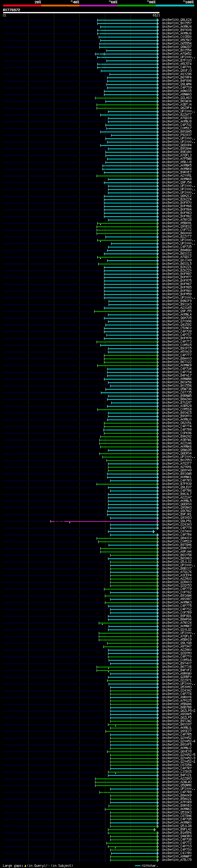This screenshot has height=868, width=197.
Task: Click hit UniRef100_A2ZQH3
Action: pos(177,779)
